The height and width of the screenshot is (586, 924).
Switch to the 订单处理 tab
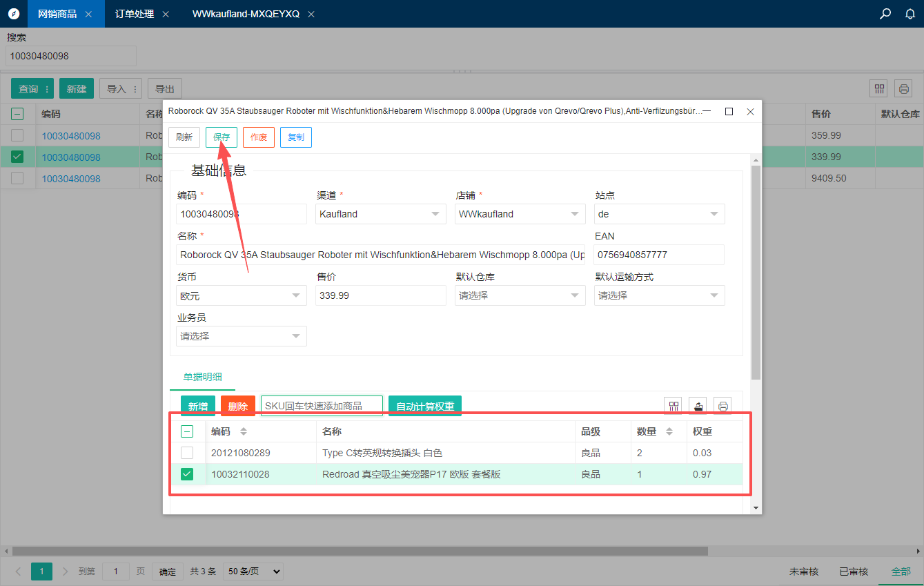[x=135, y=14]
